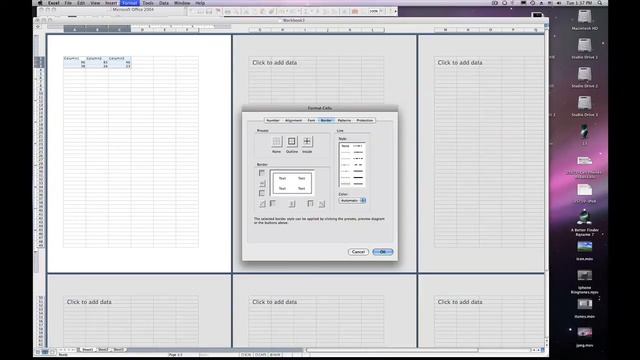Select the None border preset
The height and width of the screenshot is (360, 640).
click(276, 141)
